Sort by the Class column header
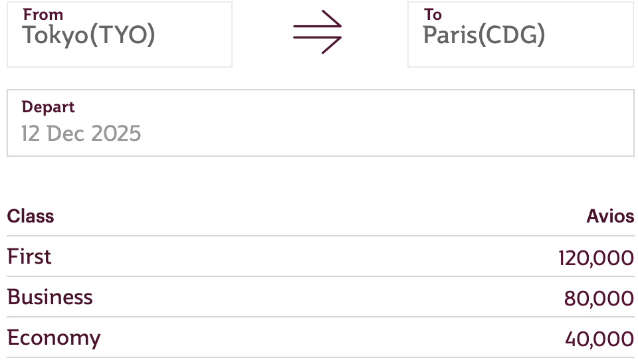Image resolution: width=638 pixels, height=364 pixels. click(31, 216)
